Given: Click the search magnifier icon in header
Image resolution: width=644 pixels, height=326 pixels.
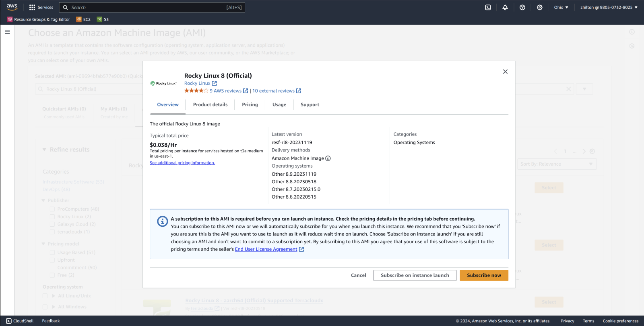Looking at the screenshot, I should tap(66, 7).
